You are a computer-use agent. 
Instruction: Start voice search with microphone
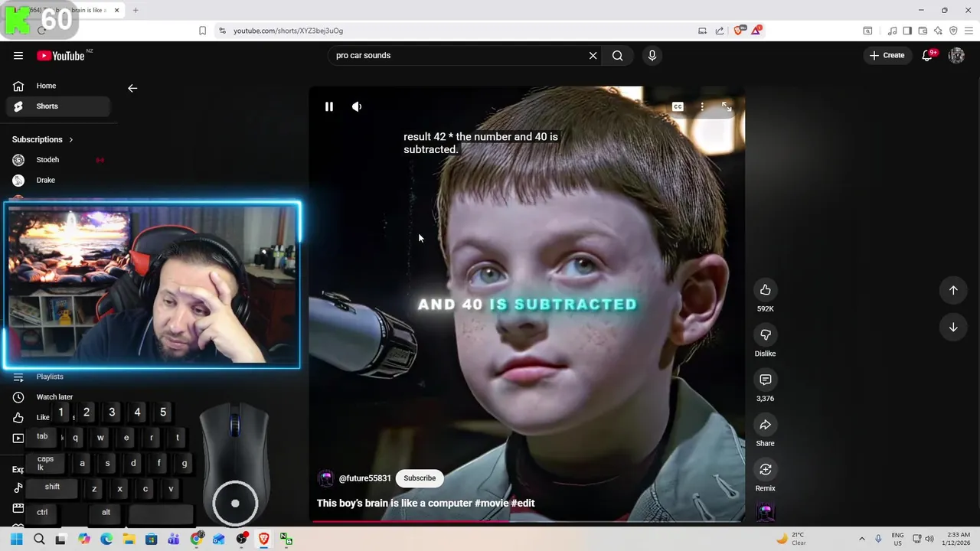[x=652, y=55]
